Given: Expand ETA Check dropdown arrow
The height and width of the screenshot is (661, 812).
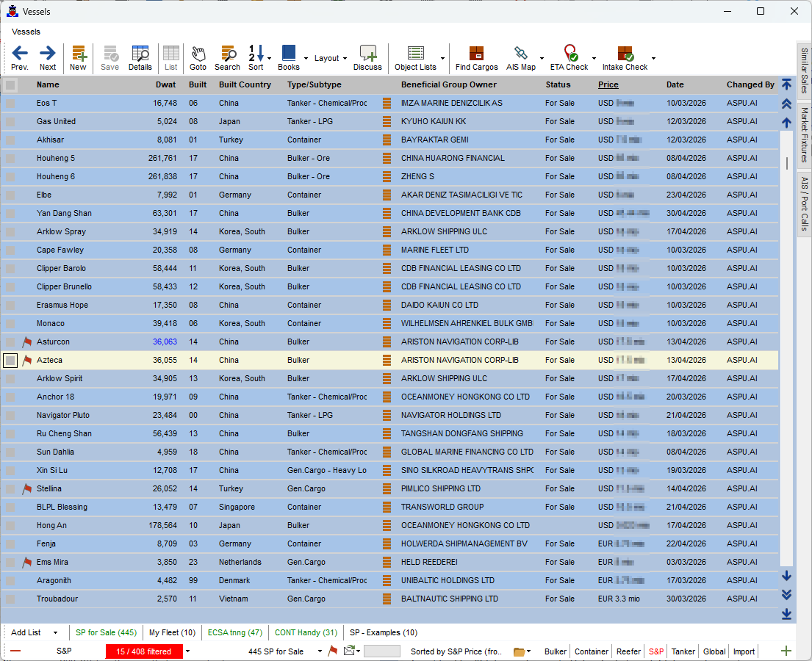Looking at the screenshot, I should (594, 58).
